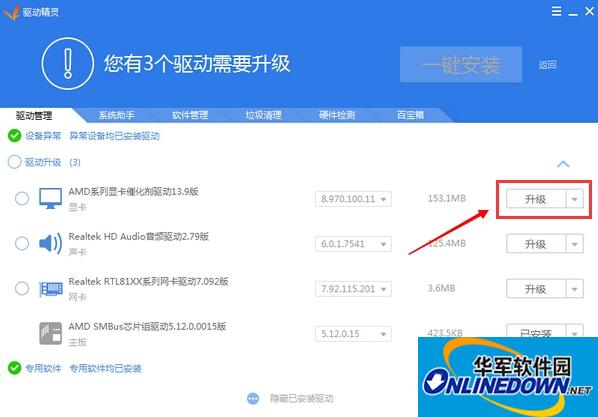This screenshot has width=598, height=417.
Task: Click the 隐藏已安装驱动 link
Action: pos(302,399)
